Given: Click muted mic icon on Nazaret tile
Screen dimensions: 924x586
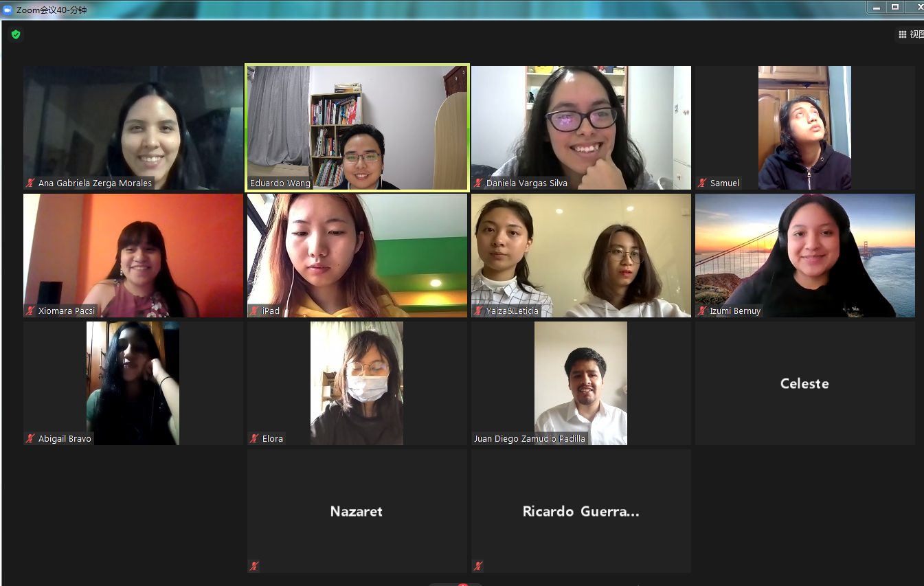Looking at the screenshot, I should (254, 566).
